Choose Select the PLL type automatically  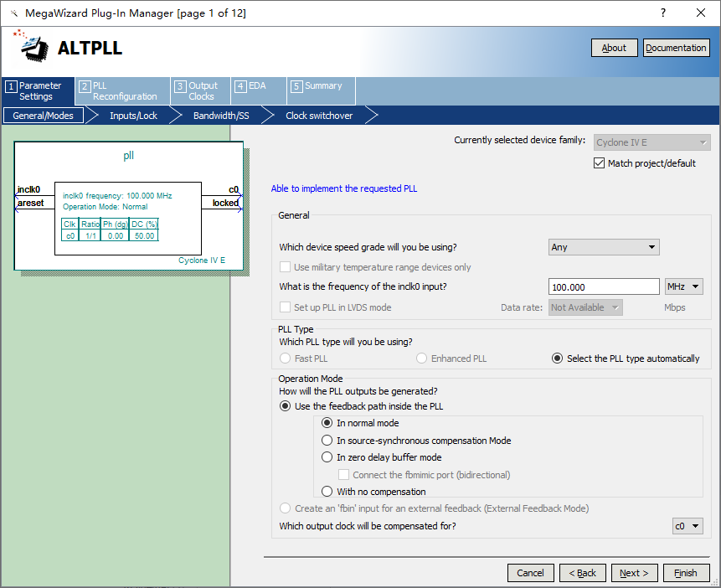[557, 358]
